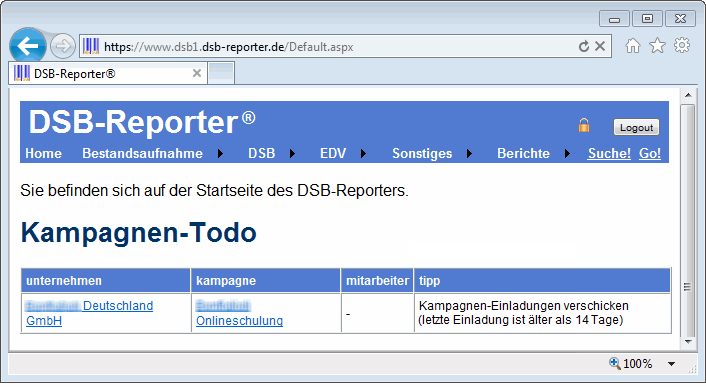Open a new blank tab

point(221,73)
